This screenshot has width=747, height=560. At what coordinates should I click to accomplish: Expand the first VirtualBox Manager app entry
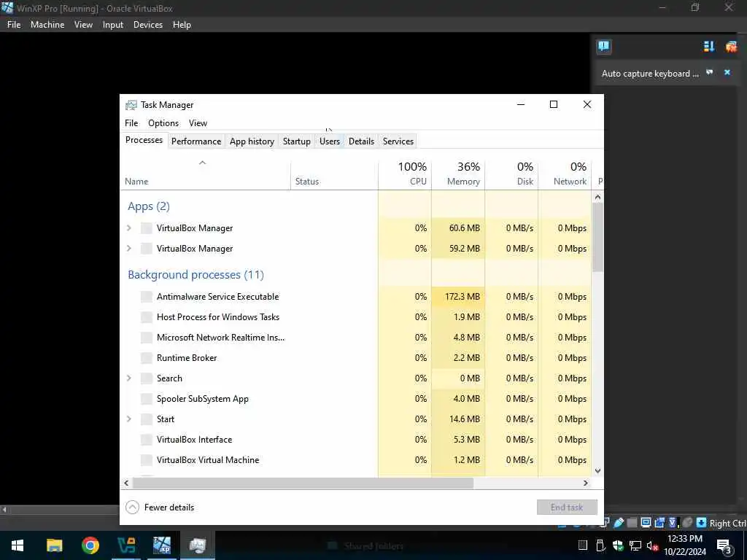tap(128, 228)
